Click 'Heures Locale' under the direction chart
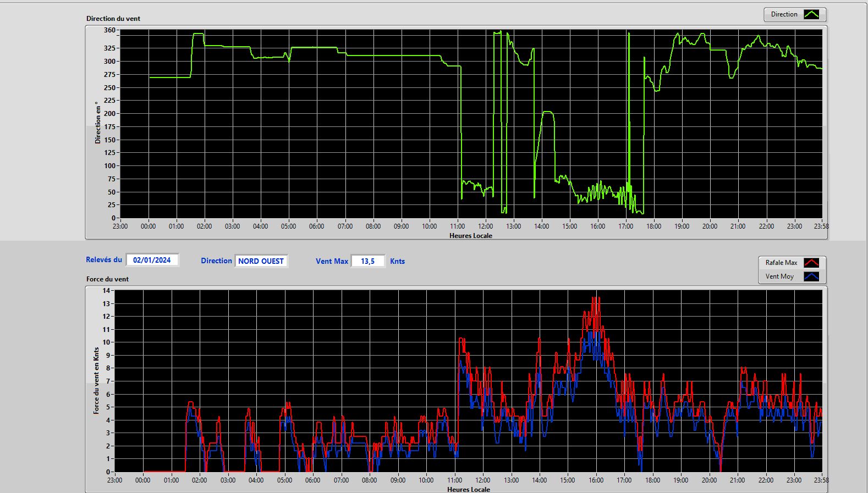The image size is (868, 493). pos(471,236)
